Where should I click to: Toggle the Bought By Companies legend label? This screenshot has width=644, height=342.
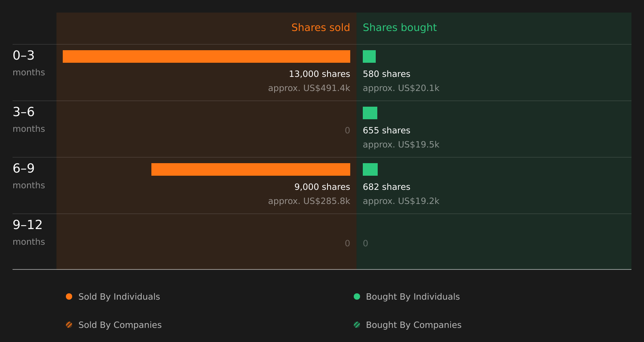(x=414, y=325)
